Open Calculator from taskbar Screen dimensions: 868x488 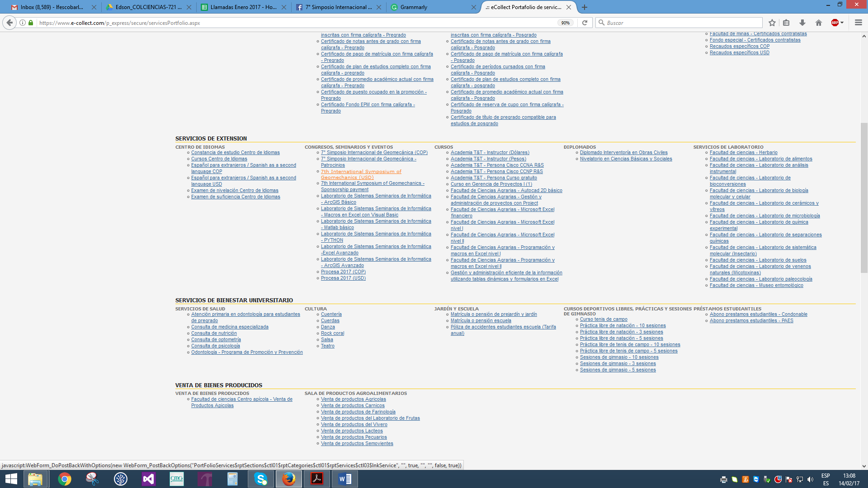click(232, 479)
